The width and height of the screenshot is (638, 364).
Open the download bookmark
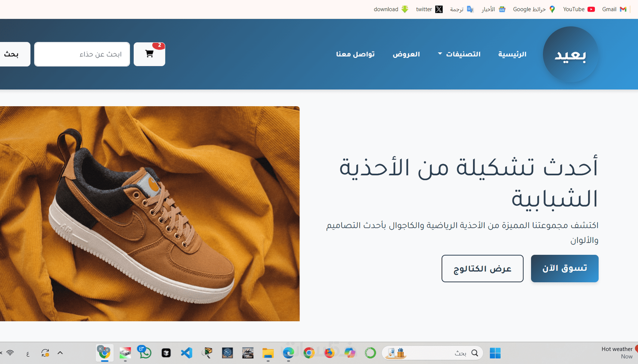[391, 9]
